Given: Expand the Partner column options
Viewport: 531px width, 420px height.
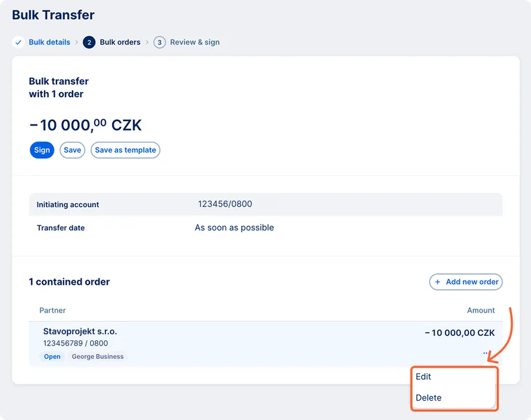Looking at the screenshot, I should (x=52, y=310).
